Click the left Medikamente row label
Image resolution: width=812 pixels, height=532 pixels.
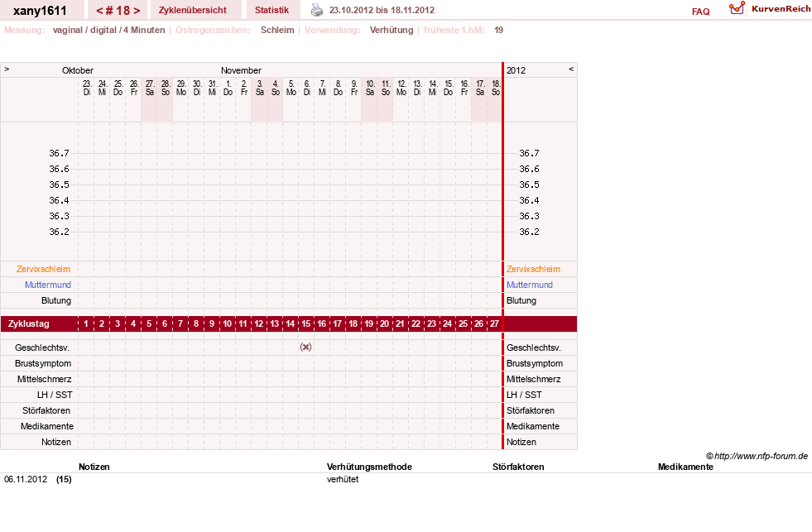coord(47,426)
